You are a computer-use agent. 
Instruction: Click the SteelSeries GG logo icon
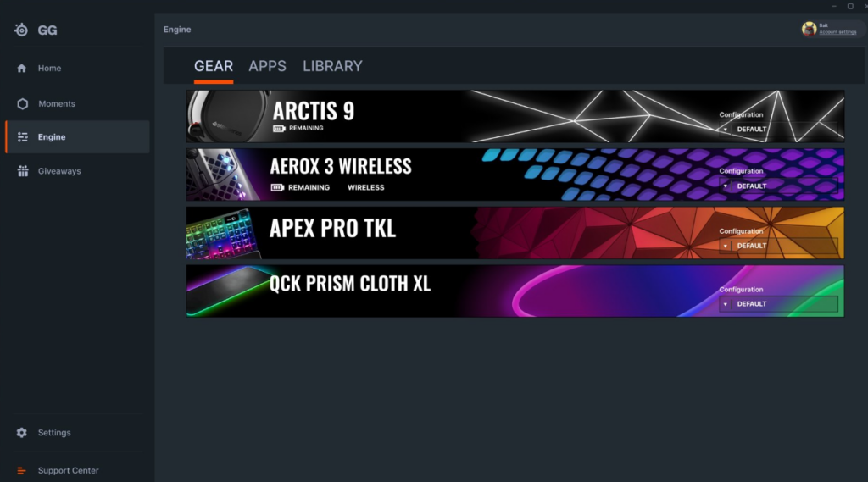point(21,30)
